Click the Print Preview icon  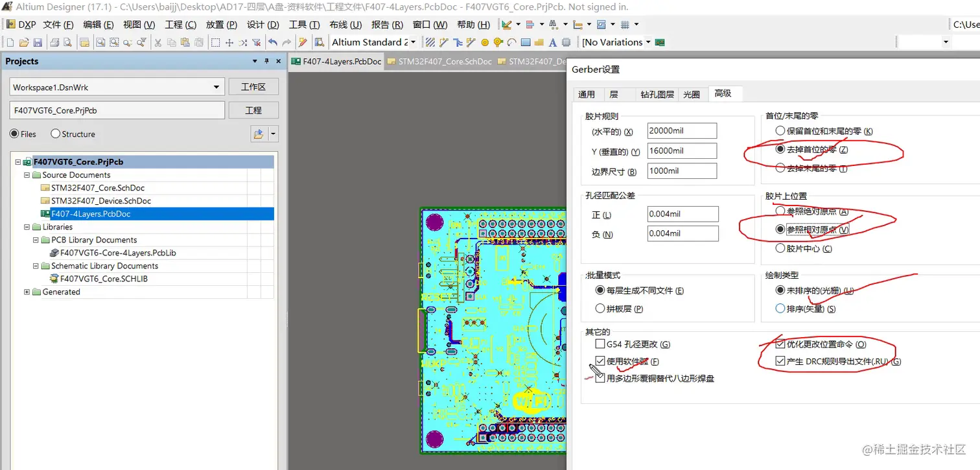67,42
